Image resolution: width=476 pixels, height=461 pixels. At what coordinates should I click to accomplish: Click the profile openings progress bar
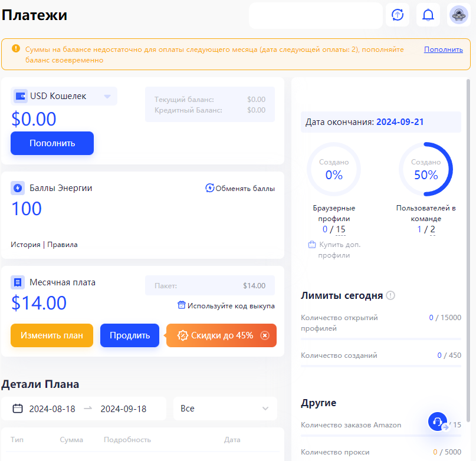click(381, 339)
